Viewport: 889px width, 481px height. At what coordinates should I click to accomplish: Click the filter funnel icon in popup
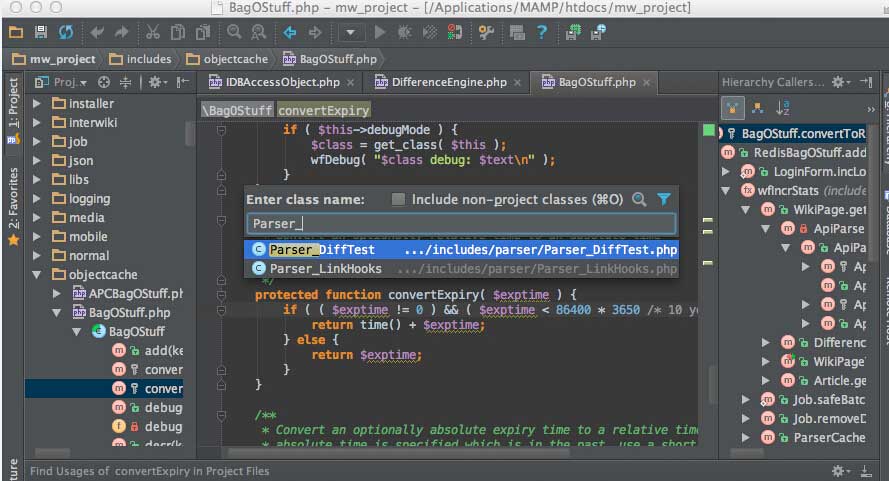(664, 199)
